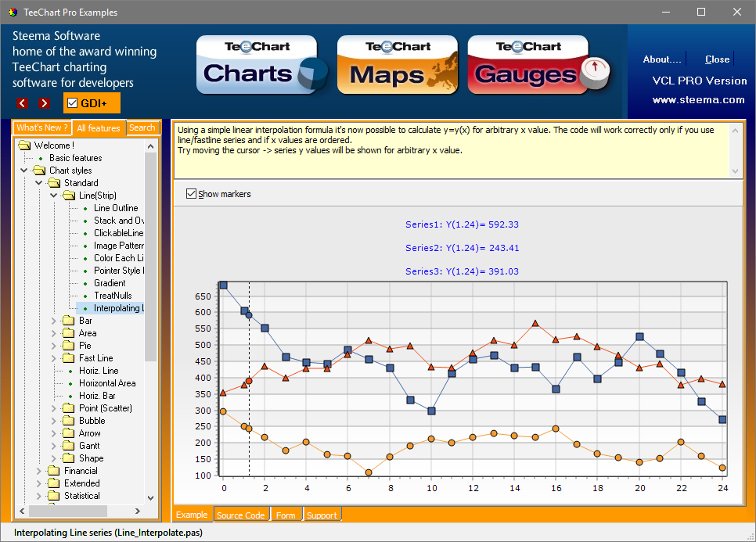Screen dimensions: 756x542
Task: Click the tree vertical scrollbar thumb
Action: pyautogui.click(x=150, y=257)
